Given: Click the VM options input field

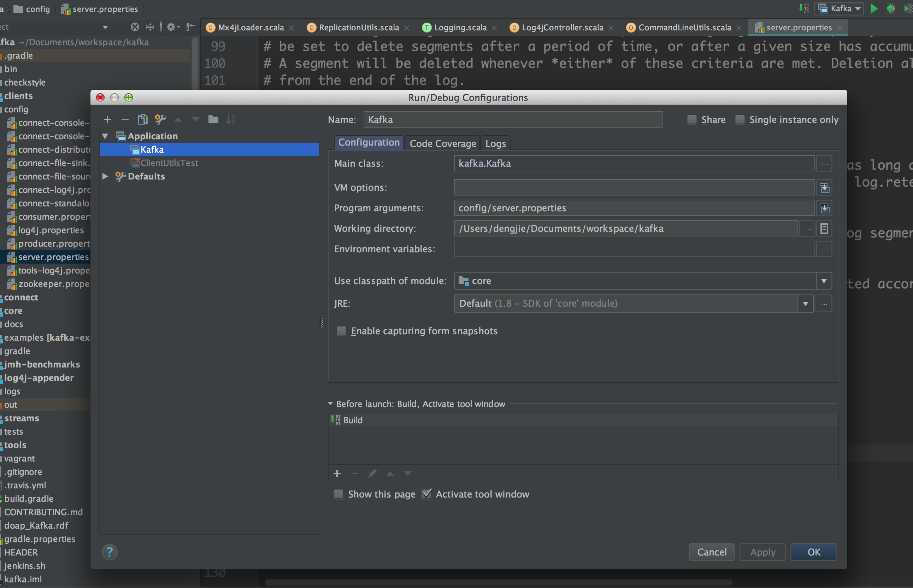Looking at the screenshot, I should pyautogui.click(x=634, y=188).
